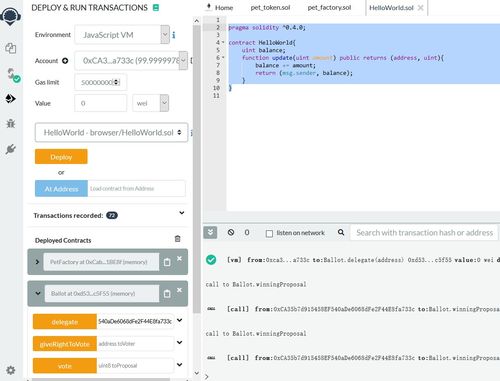This screenshot has width=500, height=381.
Task: Switch to the pet_factory.sol tab
Action: pos(329,8)
